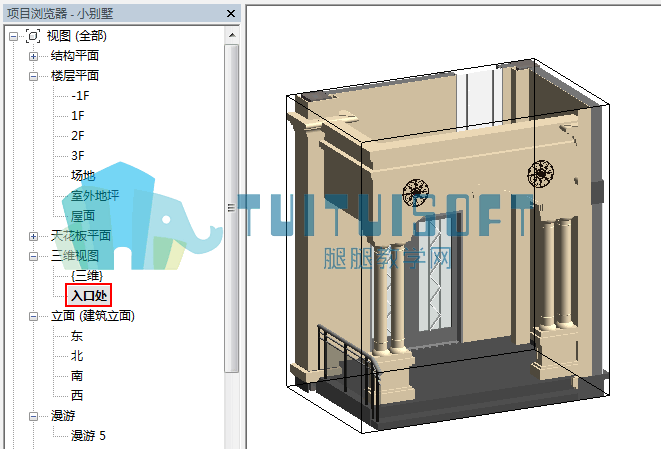The width and height of the screenshot is (661, 449).
Task: Collapse the 视图 (全部) root node
Action: (x=13, y=36)
